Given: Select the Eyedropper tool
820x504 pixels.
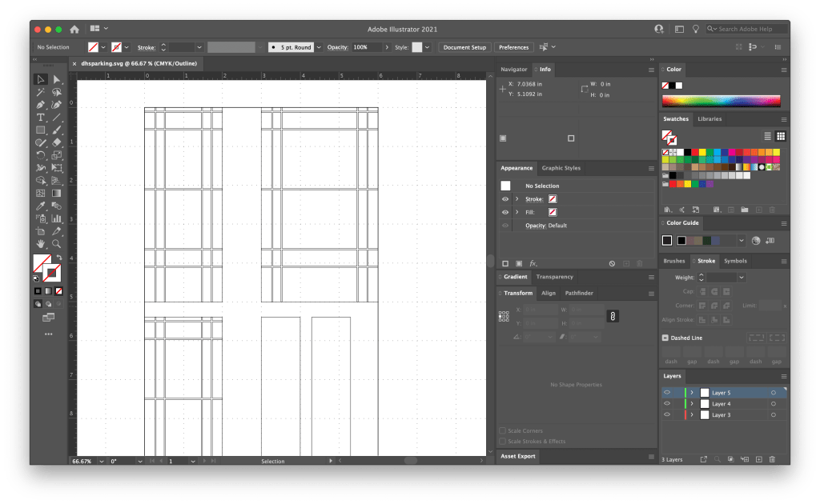Looking at the screenshot, I should click(x=40, y=206).
